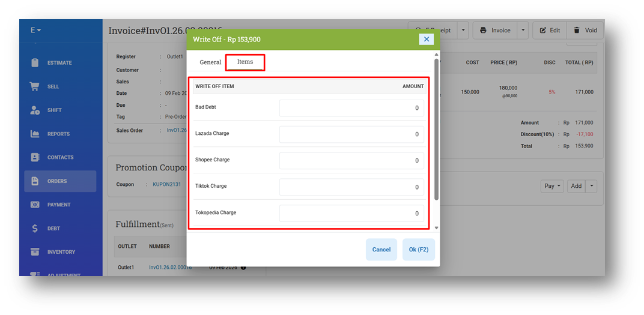Click the dialog vertical scrollbar thumb
Viewport: 644px width, 315px height.
[437, 129]
